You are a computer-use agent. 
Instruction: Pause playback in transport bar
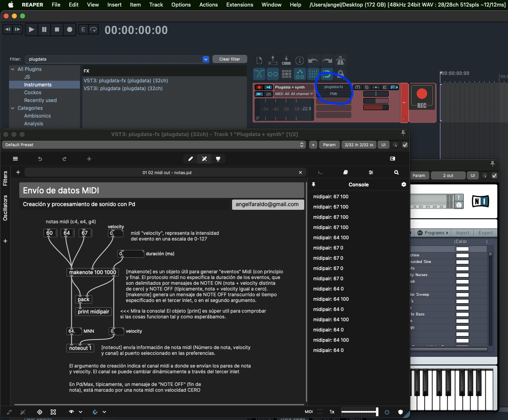pos(44,30)
